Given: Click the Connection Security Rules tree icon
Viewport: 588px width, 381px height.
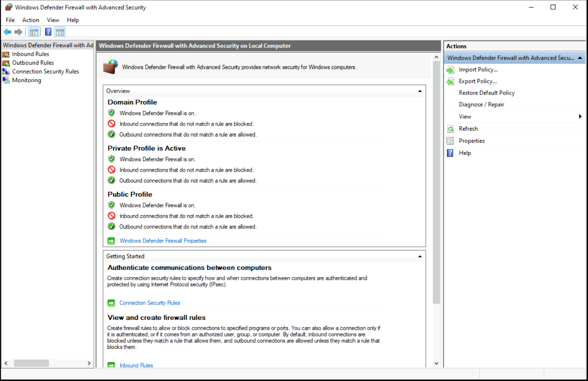Looking at the screenshot, I should [6, 72].
